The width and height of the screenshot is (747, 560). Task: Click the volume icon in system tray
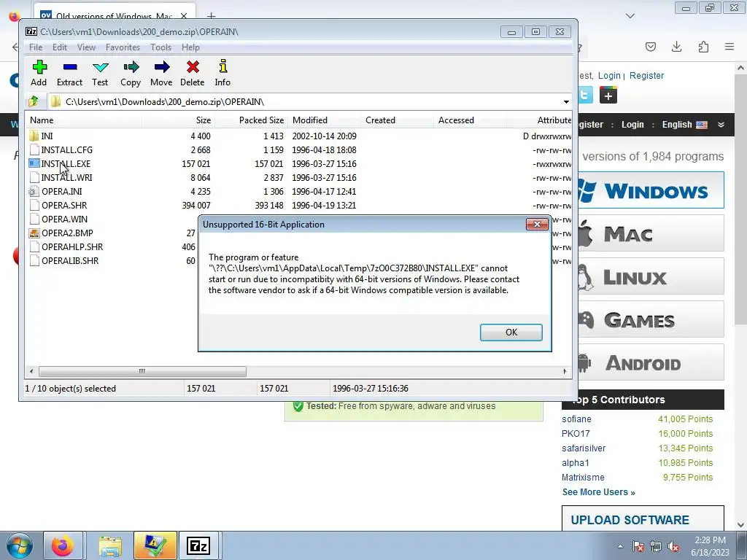[x=673, y=546]
